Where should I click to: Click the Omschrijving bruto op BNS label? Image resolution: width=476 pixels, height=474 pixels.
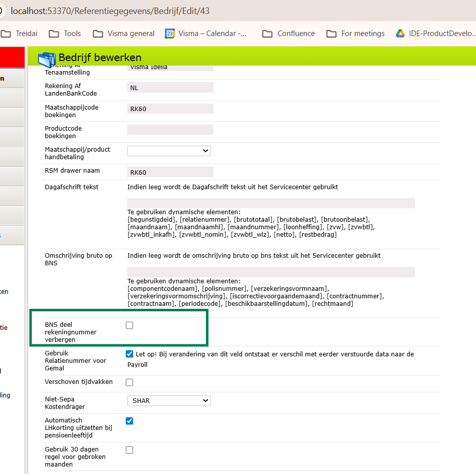tap(79, 259)
